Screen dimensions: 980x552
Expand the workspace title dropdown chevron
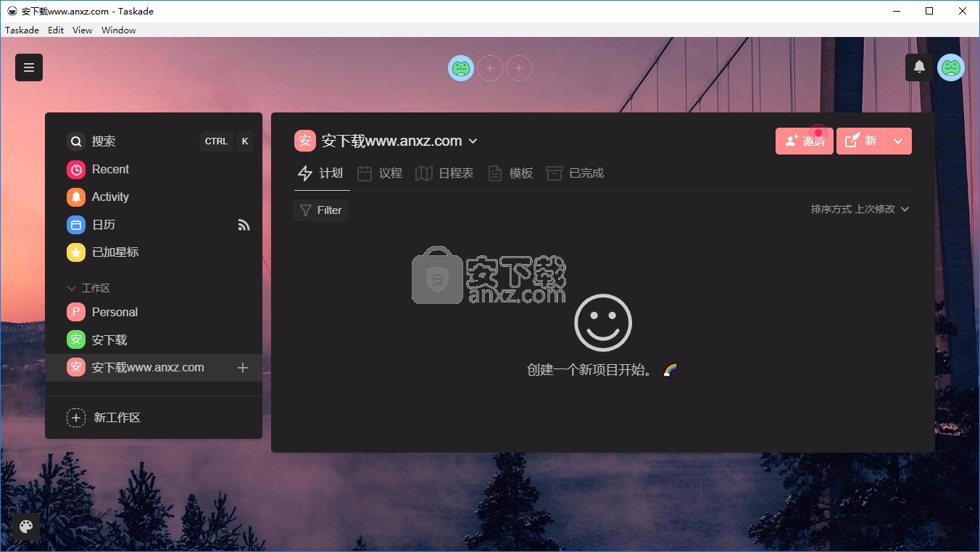point(473,141)
